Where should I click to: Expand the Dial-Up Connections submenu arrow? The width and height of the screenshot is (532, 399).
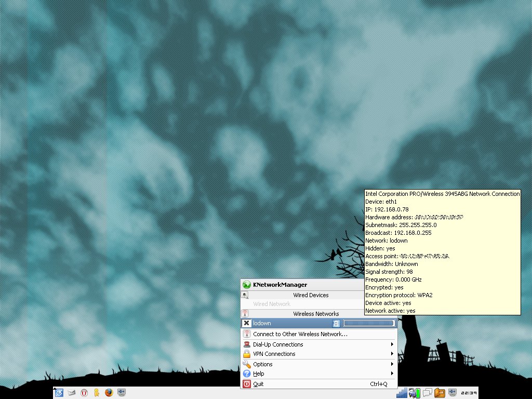[x=392, y=344]
